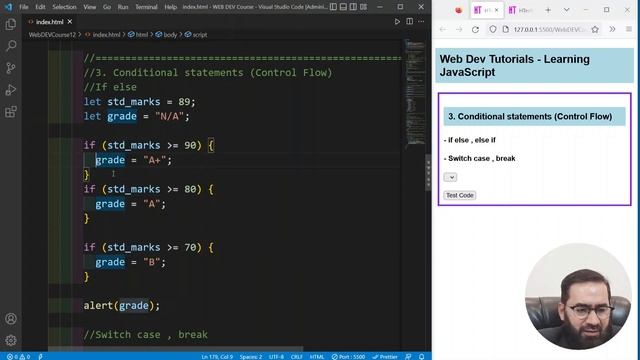640x360 pixels.
Task: Open the Source Control view
Action: [11, 68]
